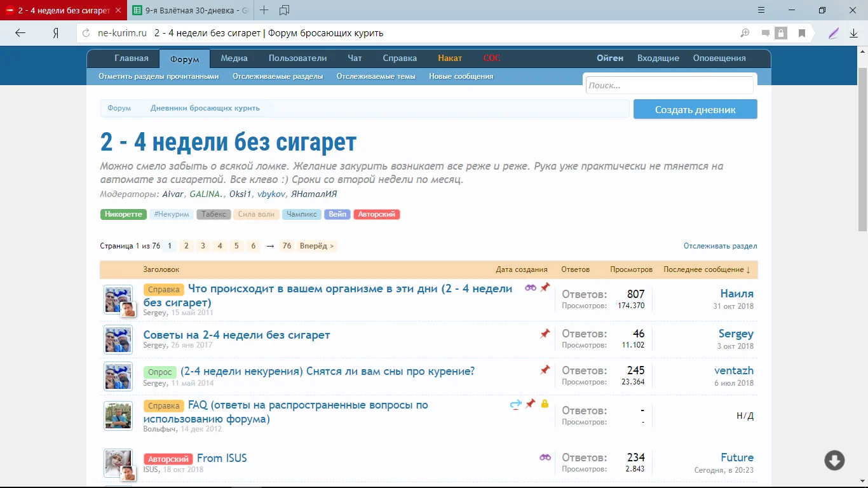Sort by the "Просмотров" column header

coord(631,269)
